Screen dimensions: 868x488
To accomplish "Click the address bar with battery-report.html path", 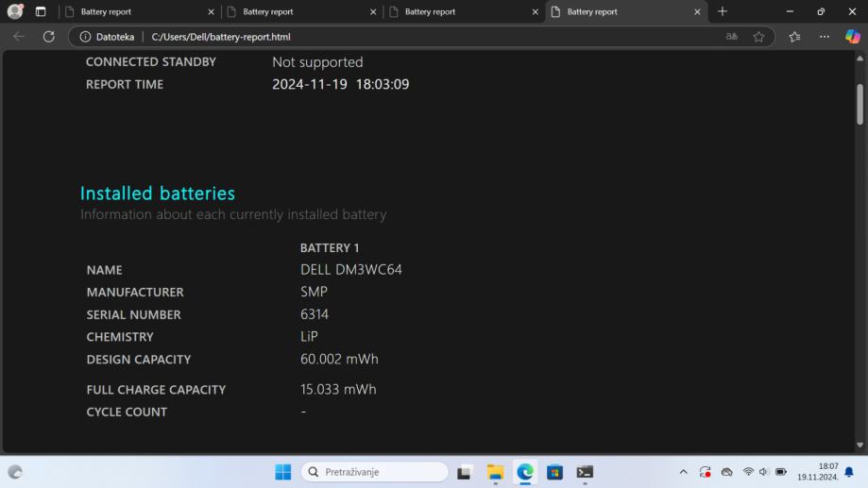I will tap(420, 37).
